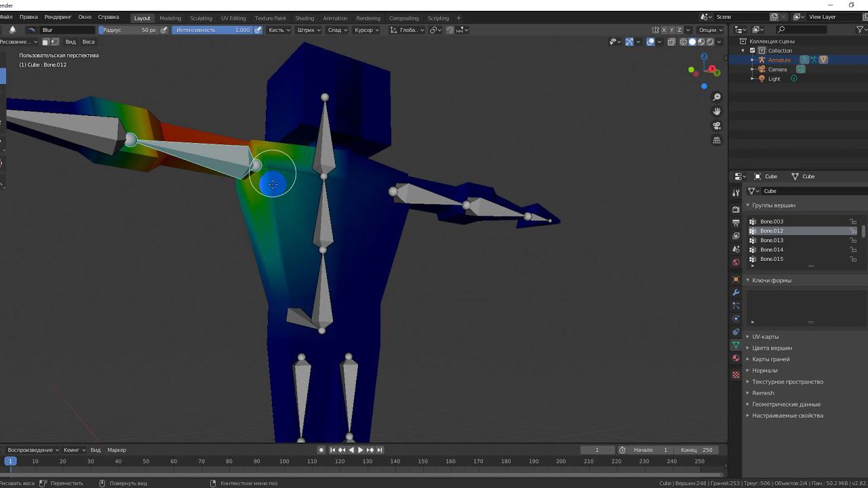The height and width of the screenshot is (488, 868).
Task: Click the Интенсивность strength slider
Action: click(212, 30)
